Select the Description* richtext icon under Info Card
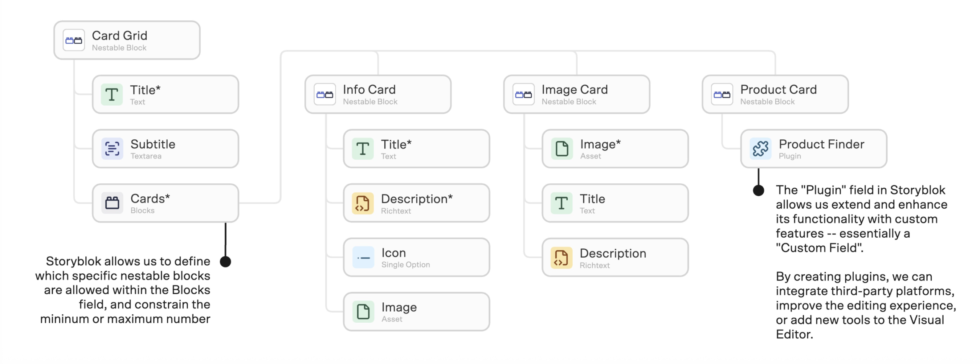The image size is (980, 364). (x=363, y=203)
